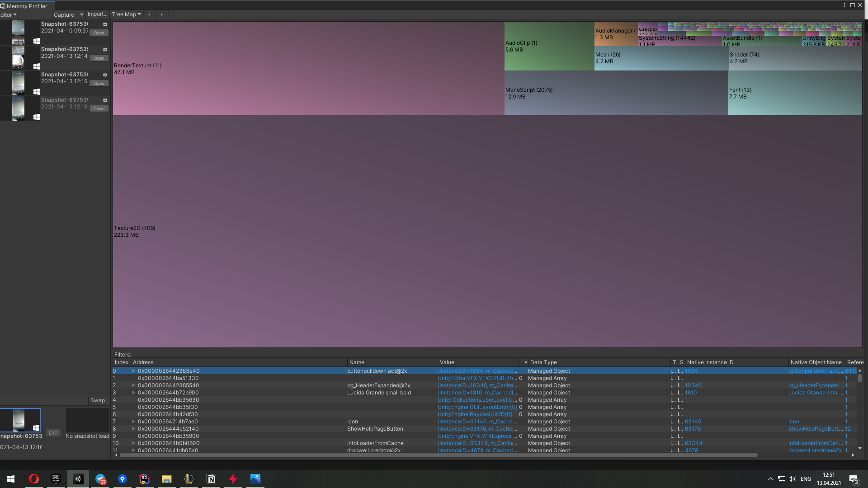The height and width of the screenshot is (488, 868).
Task: Open Memory Profiler window options menu
Action: coord(844,5)
